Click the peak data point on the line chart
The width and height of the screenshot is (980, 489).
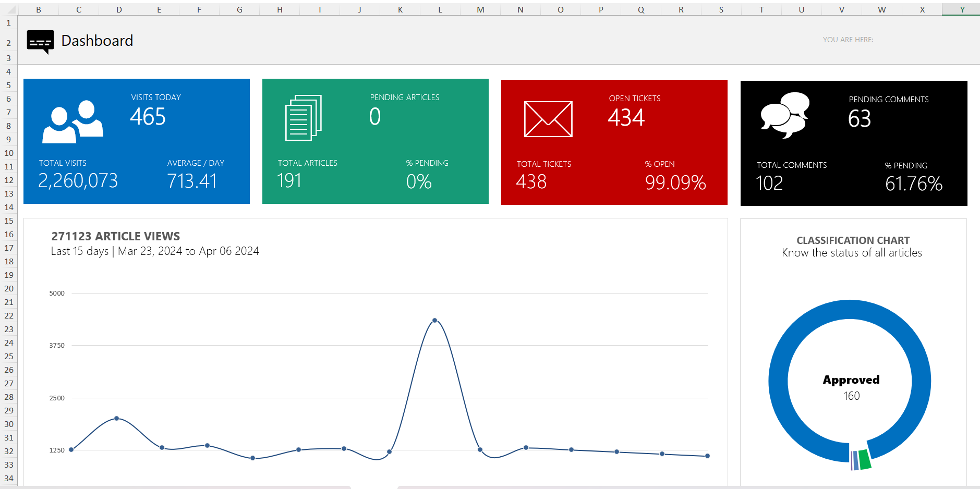435,321
